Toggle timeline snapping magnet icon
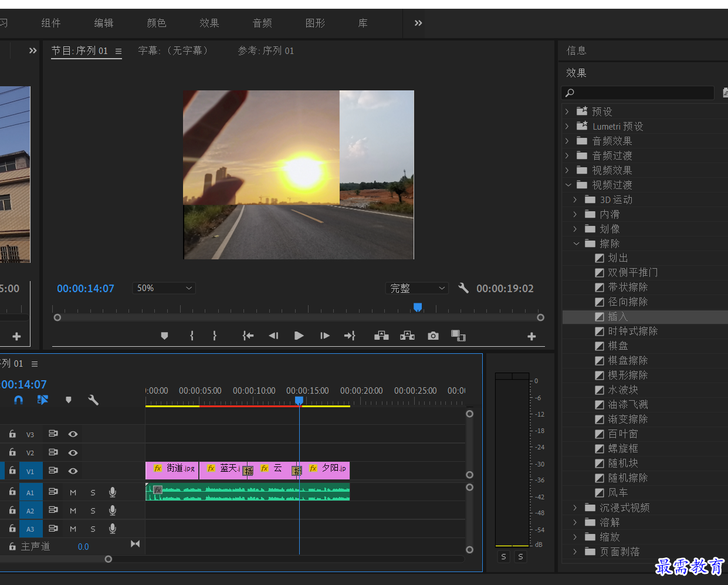Screen dimensions: 728x585 pyautogui.click(x=19, y=400)
